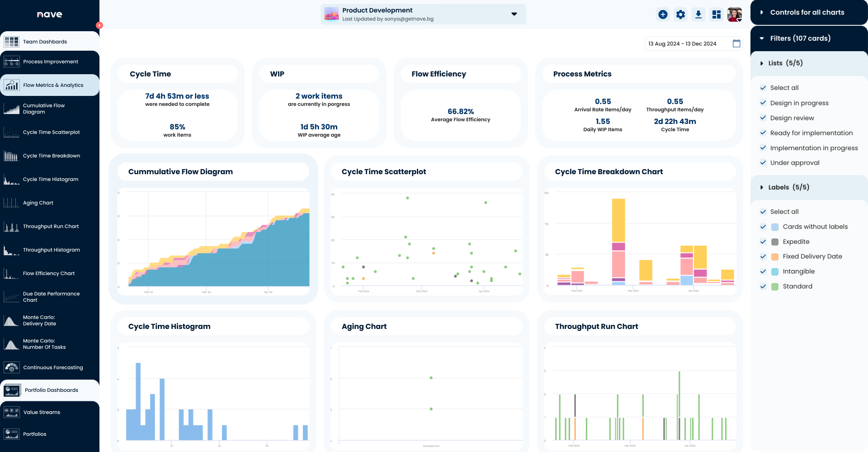868x452 pixels.
Task: Select the Aging Chart icon in sidebar
Action: tap(11, 202)
